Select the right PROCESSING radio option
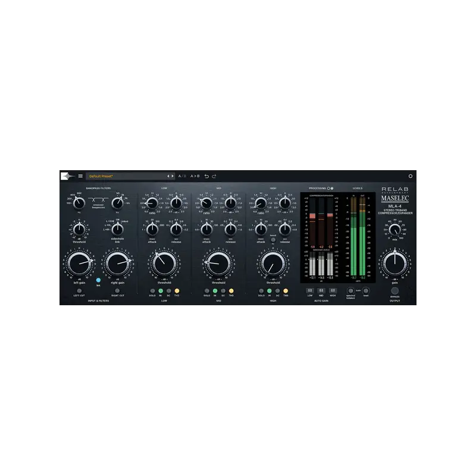The height and width of the screenshot is (476, 476). tap(332, 189)
